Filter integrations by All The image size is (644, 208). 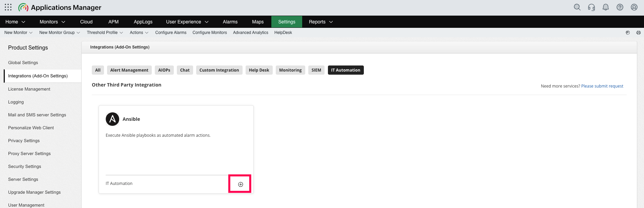point(98,70)
